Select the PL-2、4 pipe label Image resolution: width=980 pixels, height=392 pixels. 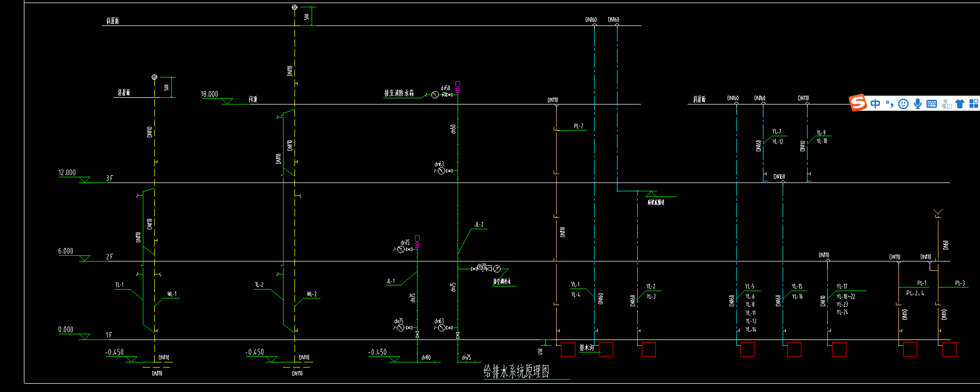[x=915, y=293]
